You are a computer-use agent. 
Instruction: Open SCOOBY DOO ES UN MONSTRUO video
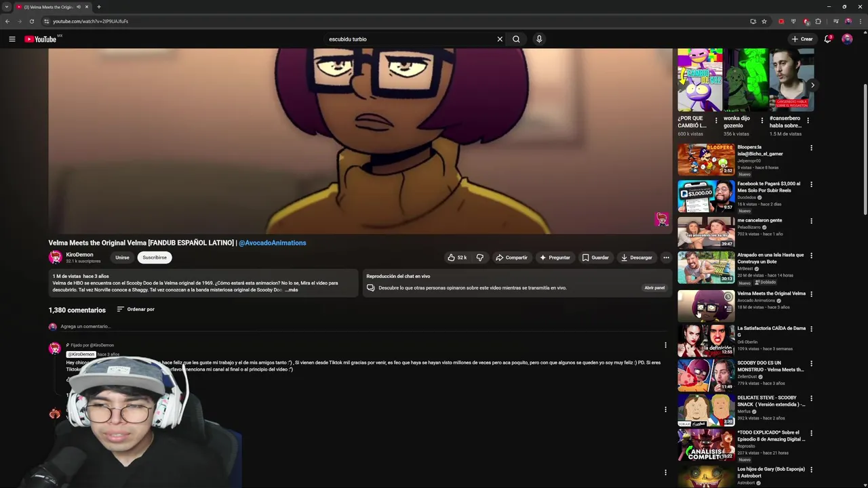[770, 366]
